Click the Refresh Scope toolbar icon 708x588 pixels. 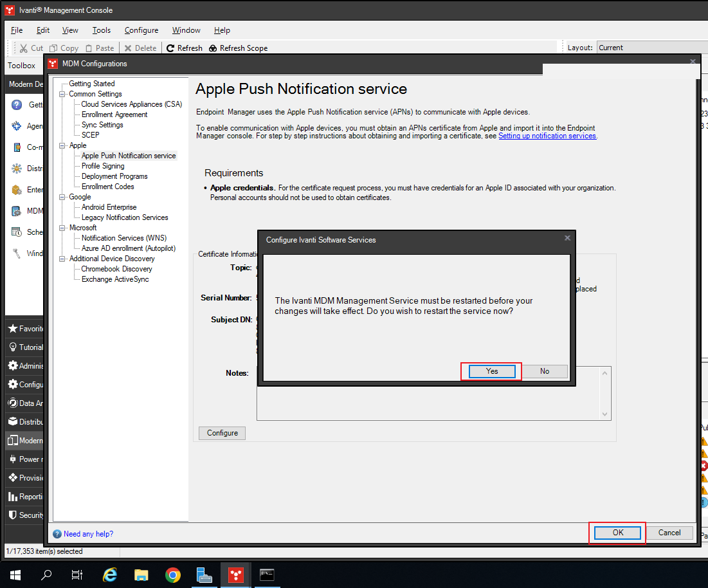(x=213, y=48)
